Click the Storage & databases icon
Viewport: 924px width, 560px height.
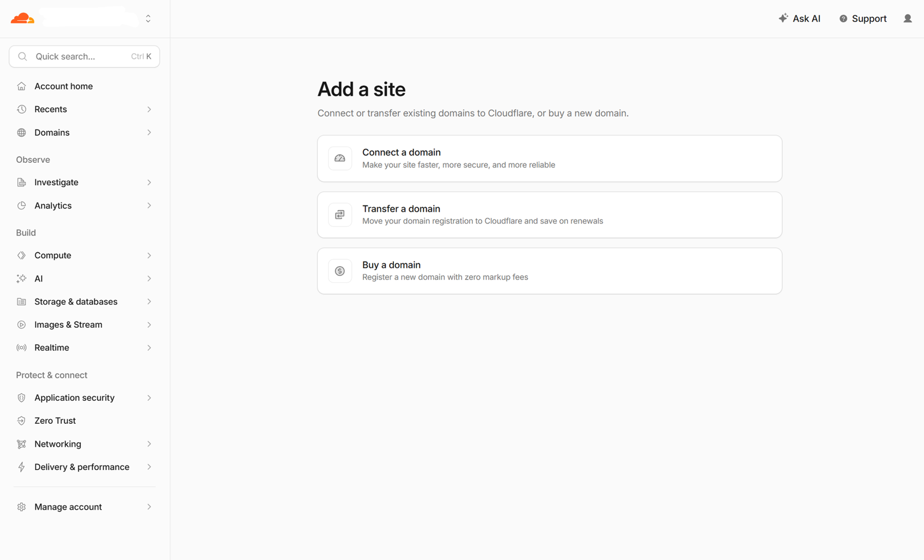[x=21, y=301]
